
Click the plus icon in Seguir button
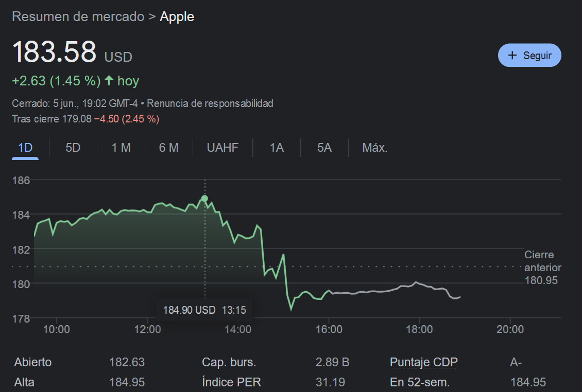pos(512,56)
